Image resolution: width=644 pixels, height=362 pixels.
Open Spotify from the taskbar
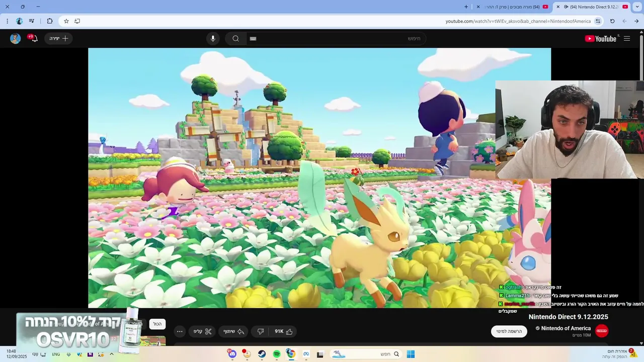pos(277,354)
